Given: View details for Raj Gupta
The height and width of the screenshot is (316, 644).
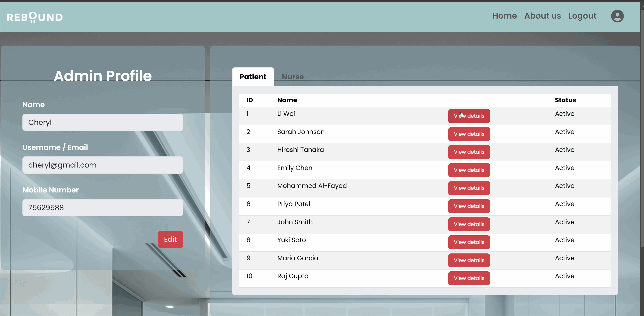Looking at the screenshot, I should tap(469, 278).
